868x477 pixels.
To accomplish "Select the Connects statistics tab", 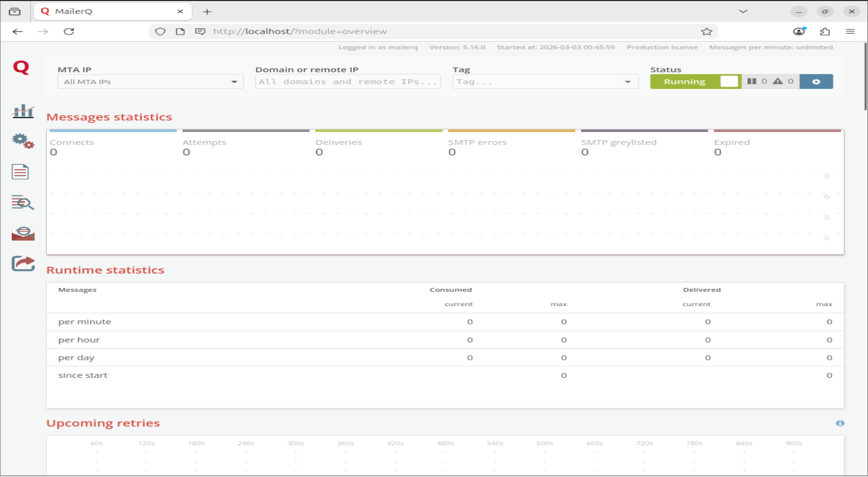I will 112,143.
